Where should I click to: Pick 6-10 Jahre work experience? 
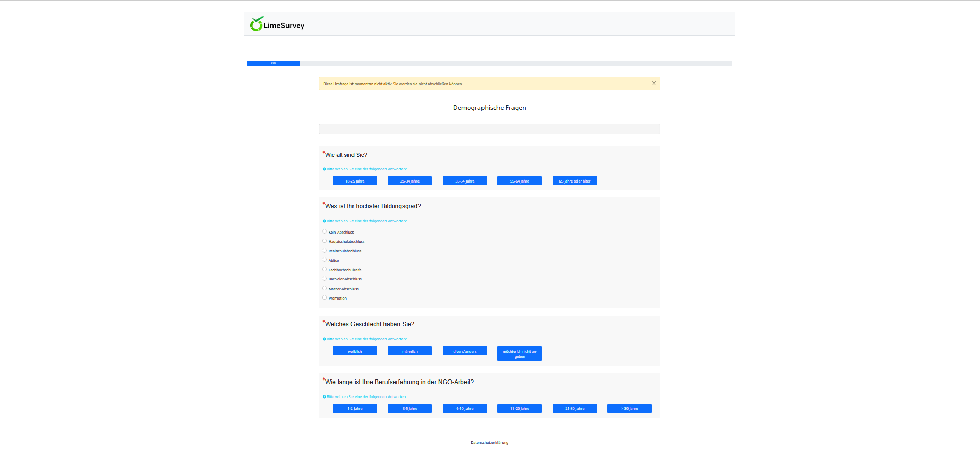pyautogui.click(x=465, y=408)
